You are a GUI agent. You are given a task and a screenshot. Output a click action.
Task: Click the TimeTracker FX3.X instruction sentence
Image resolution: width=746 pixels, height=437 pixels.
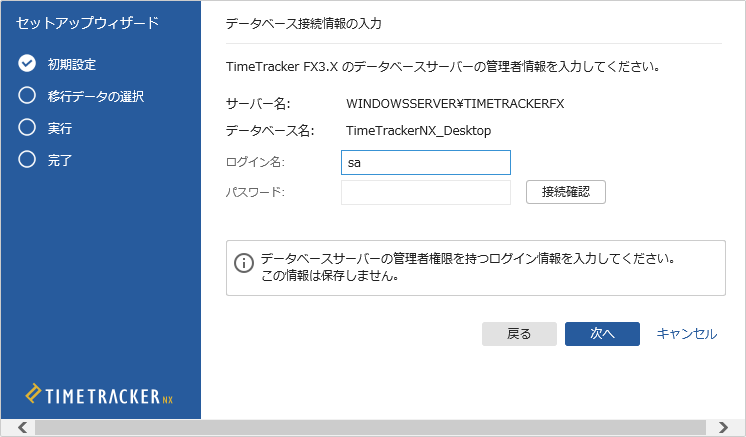coord(443,67)
